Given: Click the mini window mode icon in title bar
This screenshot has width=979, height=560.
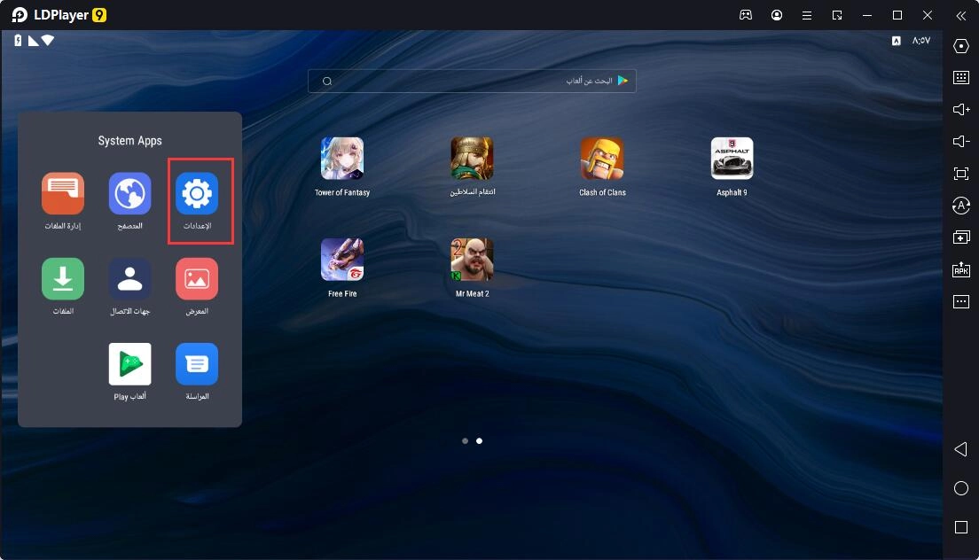Looking at the screenshot, I should click(x=837, y=15).
